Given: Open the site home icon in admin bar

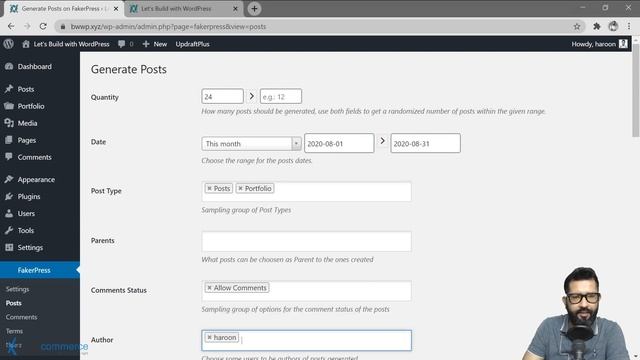Looking at the screenshot, I should 26,44.
